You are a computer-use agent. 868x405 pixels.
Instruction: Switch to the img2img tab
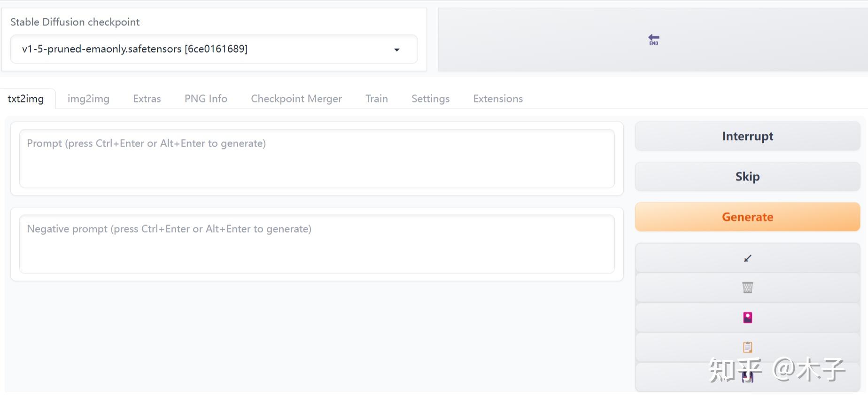coord(88,99)
